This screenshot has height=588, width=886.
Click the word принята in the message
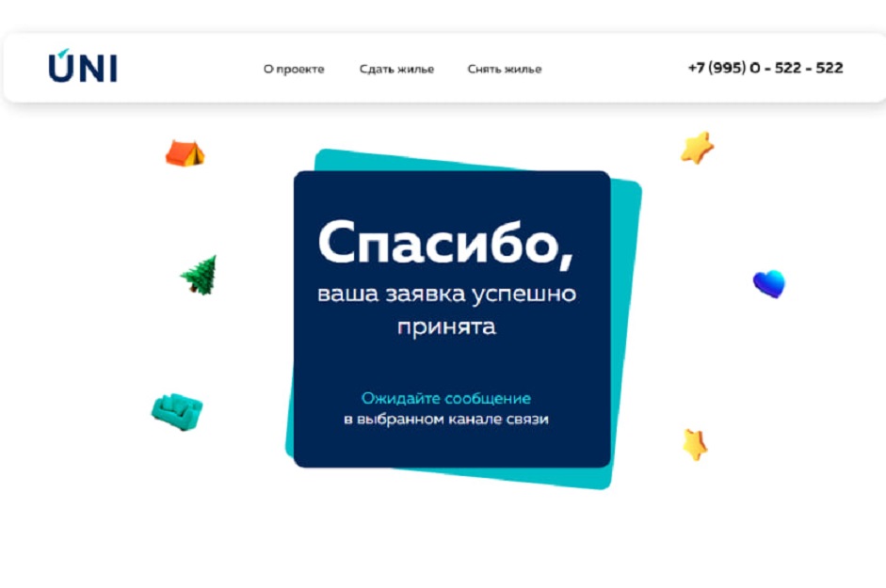pos(446,326)
